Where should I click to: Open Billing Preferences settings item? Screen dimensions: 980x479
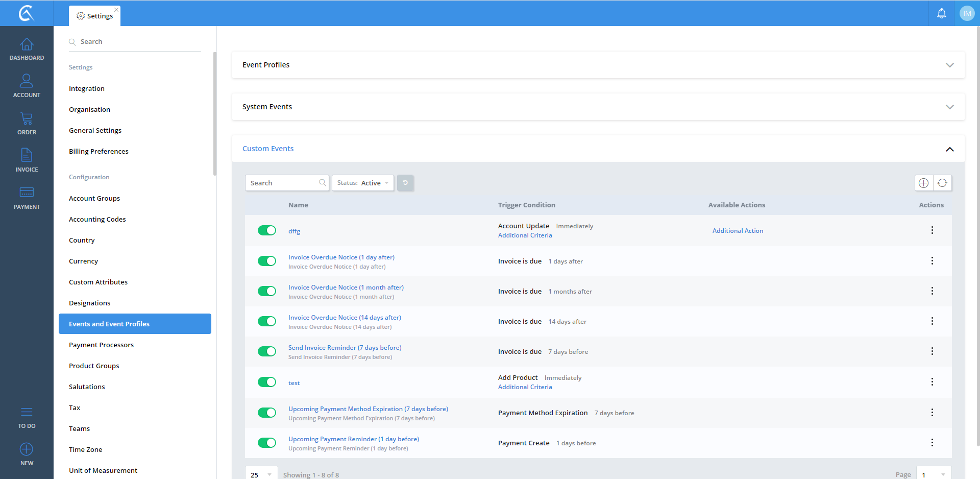tap(99, 151)
